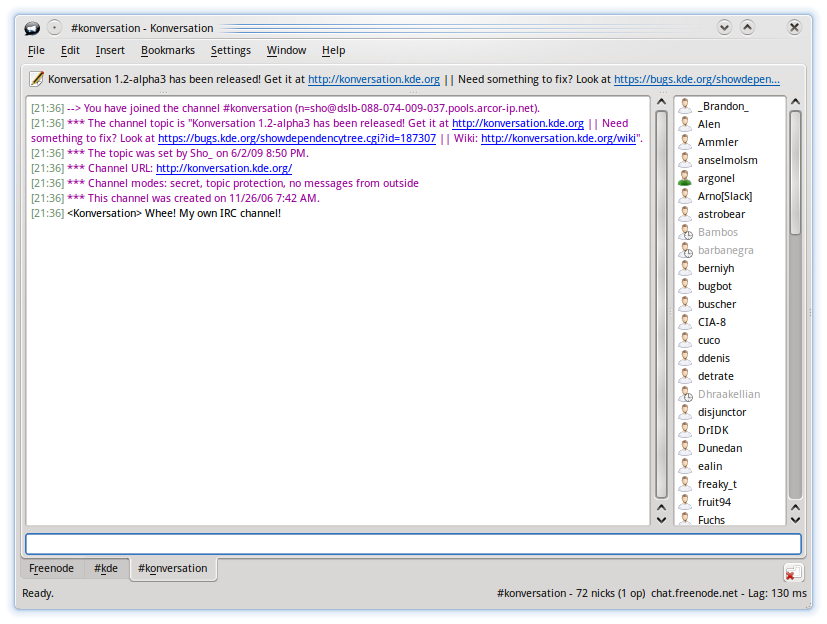Click the user icon beside detrate
The image size is (827, 624).
click(685, 376)
